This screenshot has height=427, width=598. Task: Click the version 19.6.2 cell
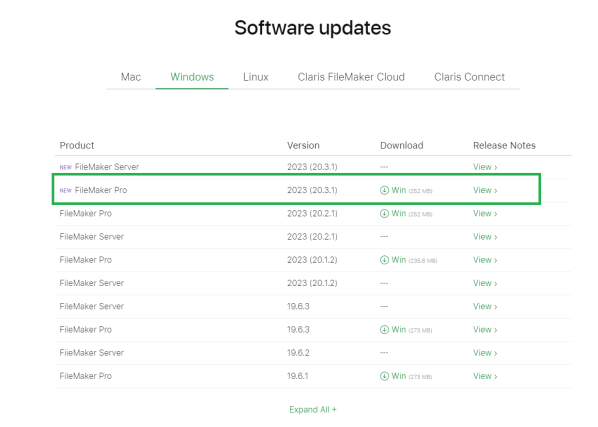[x=298, y=353]
